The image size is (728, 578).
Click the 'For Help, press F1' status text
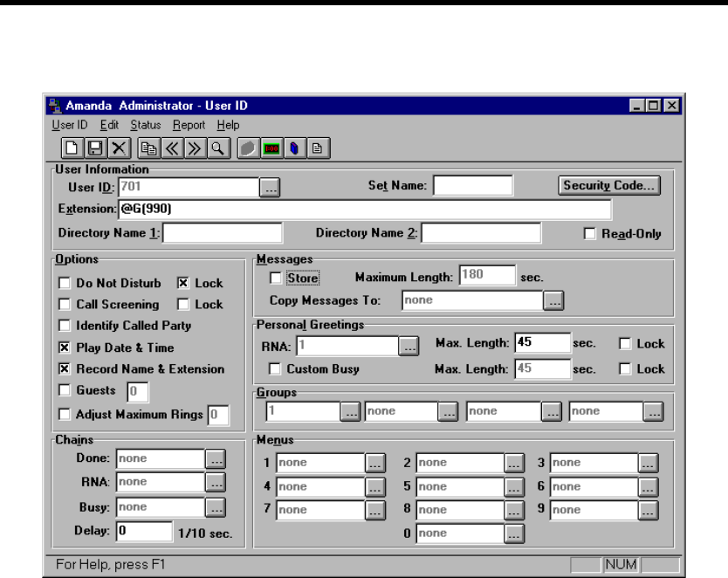111,565
